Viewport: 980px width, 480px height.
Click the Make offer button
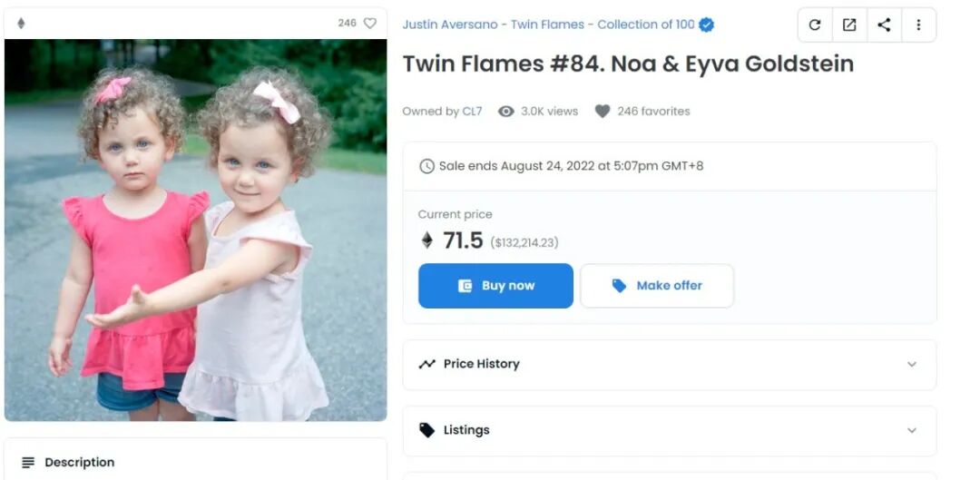[x=657, y=286]
